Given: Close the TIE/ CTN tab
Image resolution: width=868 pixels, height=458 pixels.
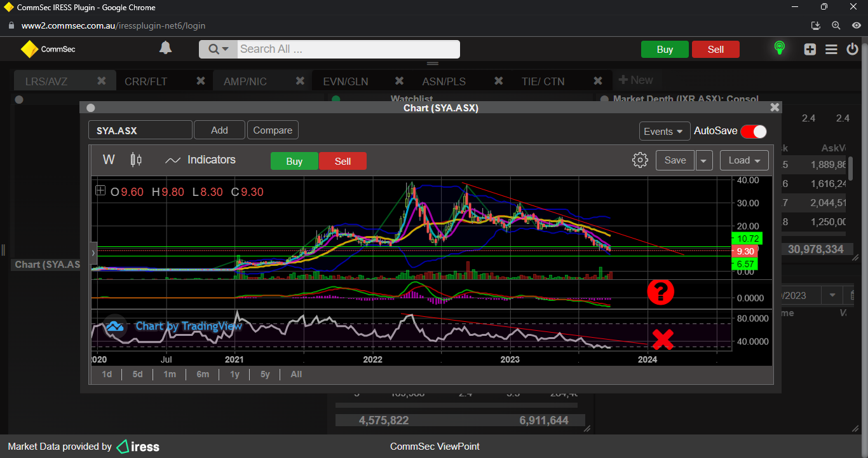Looking at the screenshot, I should pyautogui.click(x=597, y=81).
